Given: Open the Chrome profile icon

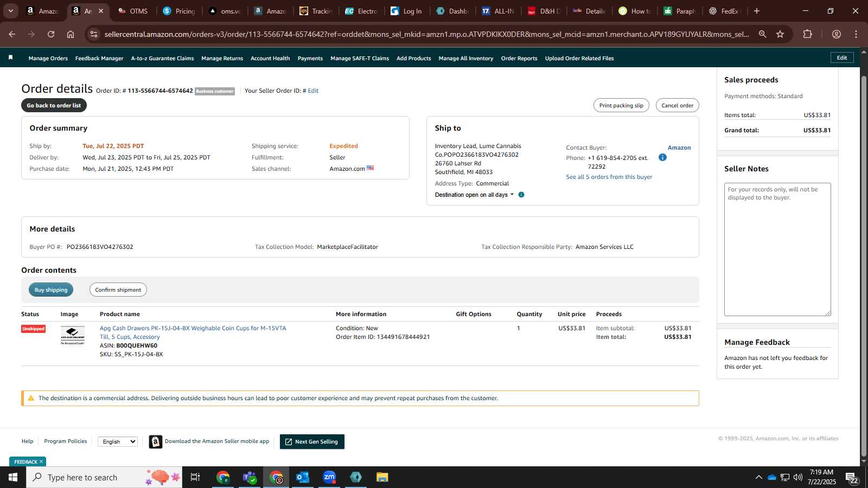Looking at the screenshot, I should 837,34.
